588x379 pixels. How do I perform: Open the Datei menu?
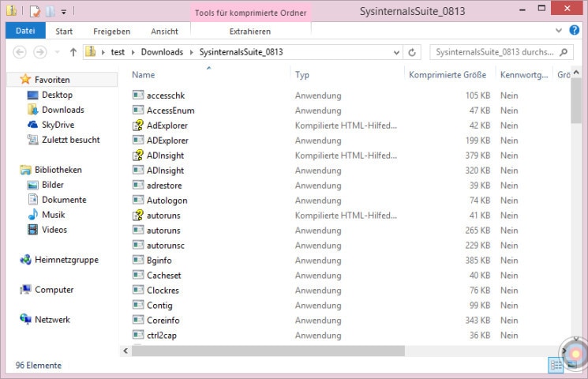pyautogui.click(x=25, y=30)
